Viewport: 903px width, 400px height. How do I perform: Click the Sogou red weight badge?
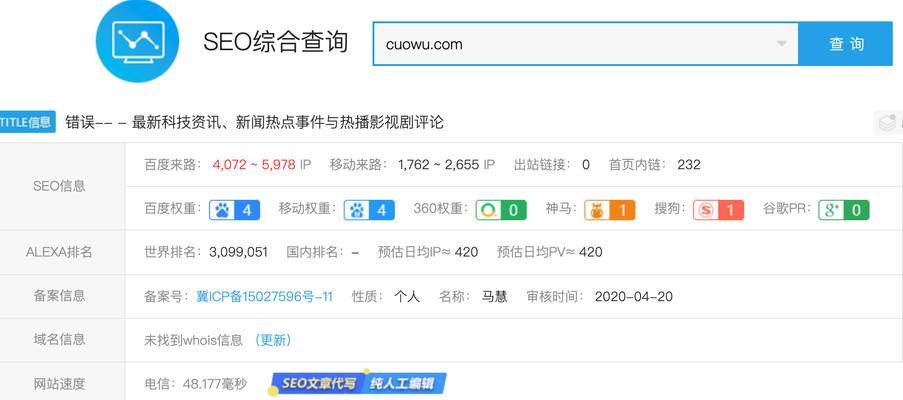click(x=718, y=210)
